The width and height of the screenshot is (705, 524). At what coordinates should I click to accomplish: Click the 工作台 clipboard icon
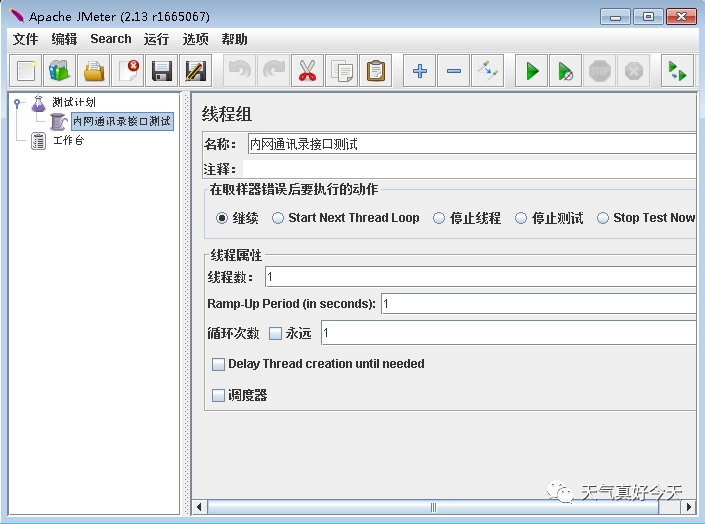[x=38, y=141]
